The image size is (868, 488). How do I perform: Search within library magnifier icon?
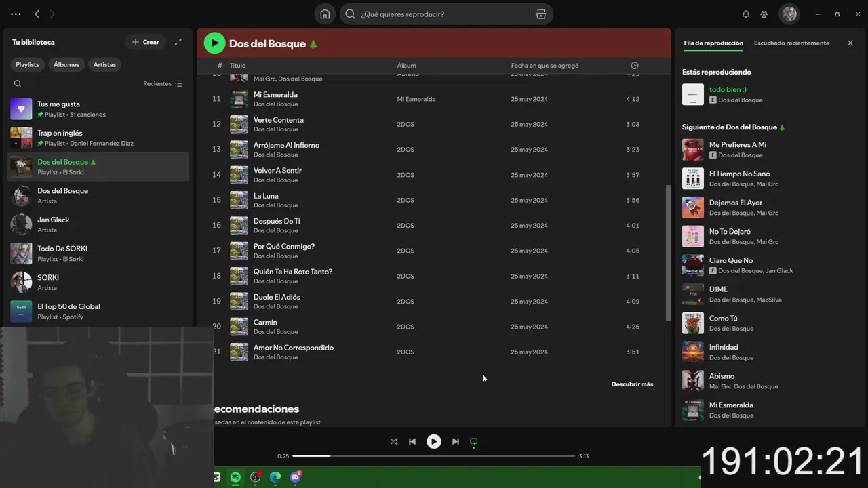pos(18,84)
